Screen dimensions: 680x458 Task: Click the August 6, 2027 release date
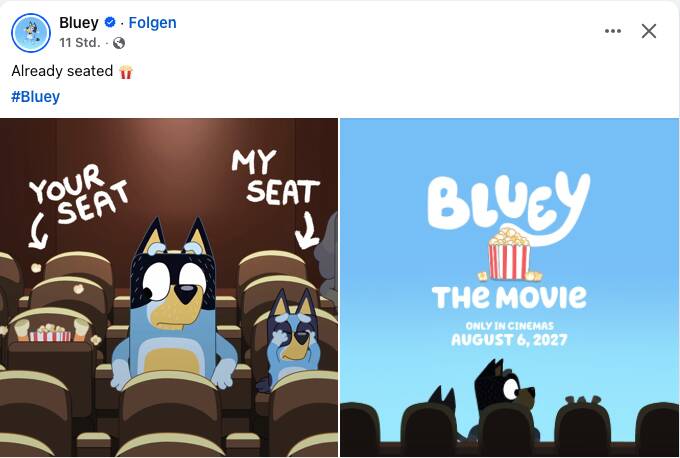[x=509, y=339]
